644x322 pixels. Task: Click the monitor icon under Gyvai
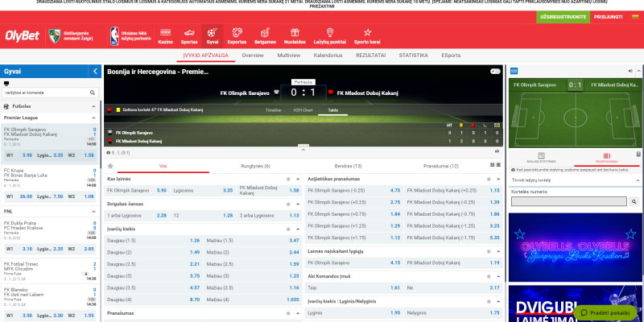click(6, 84)
